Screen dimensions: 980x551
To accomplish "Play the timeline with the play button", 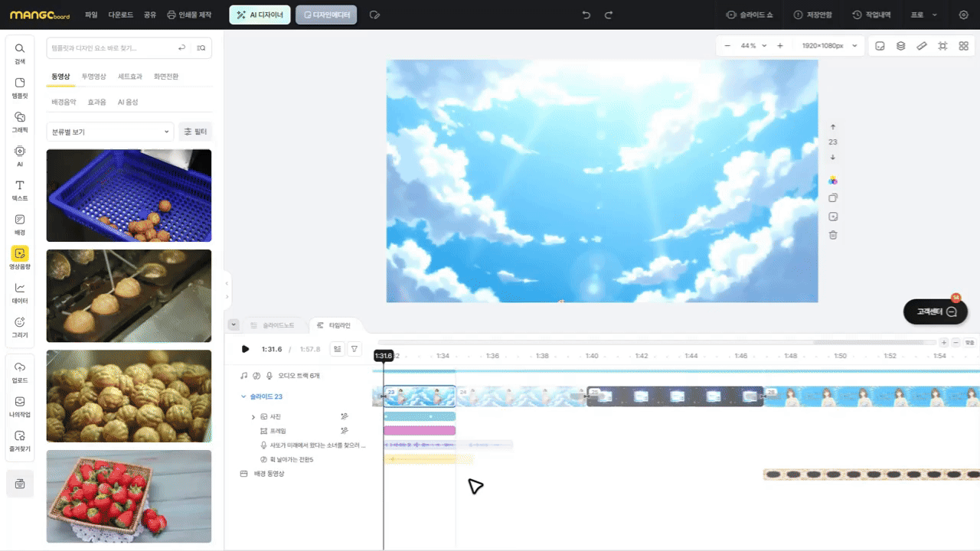I will click(x=245, y=349).
